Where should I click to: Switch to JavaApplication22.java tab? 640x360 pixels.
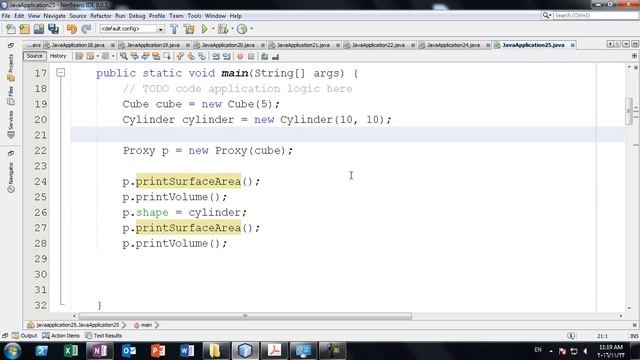(378, 45)
